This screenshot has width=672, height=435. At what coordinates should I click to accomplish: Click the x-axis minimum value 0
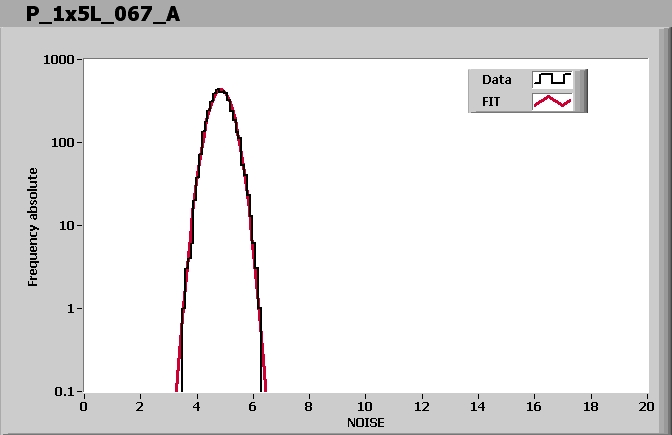click(84, 406)
